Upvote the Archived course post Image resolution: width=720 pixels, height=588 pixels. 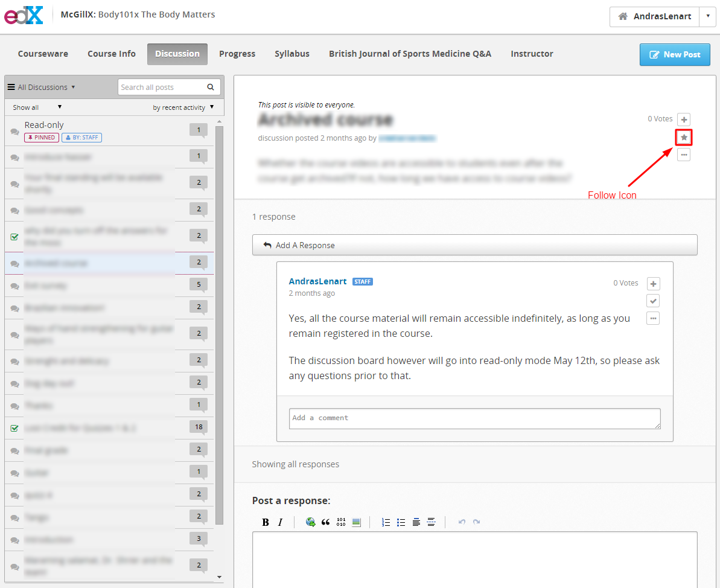pyautogui.click(x=684, y=120)
